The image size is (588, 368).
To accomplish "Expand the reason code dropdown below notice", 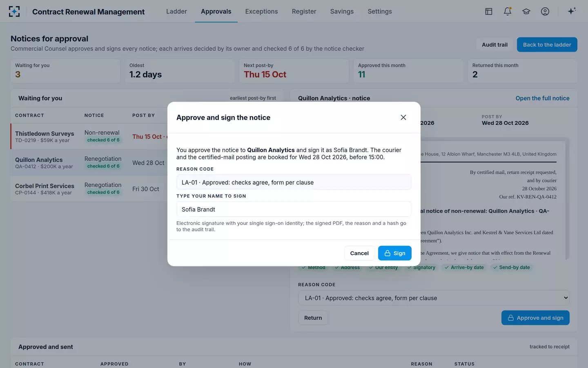I will 434,298.
